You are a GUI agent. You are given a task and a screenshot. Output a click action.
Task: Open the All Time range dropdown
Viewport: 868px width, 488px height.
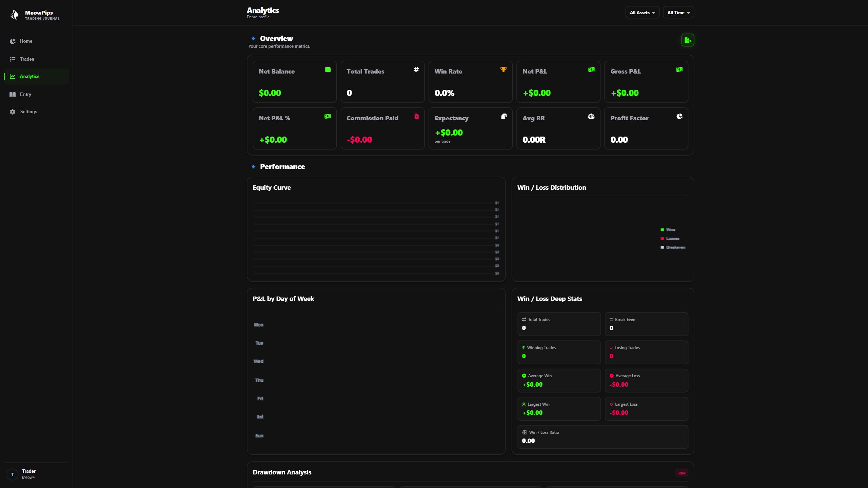(x=678, y=13)
